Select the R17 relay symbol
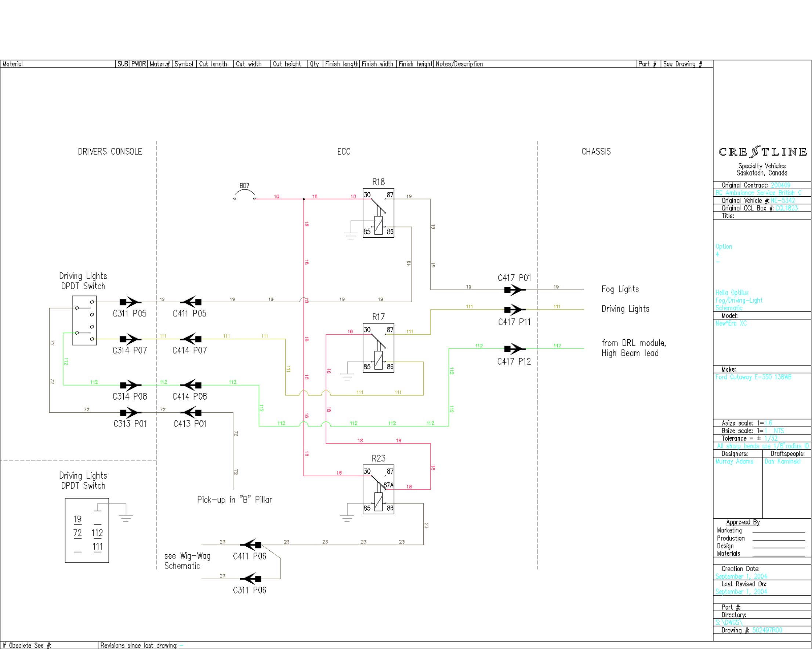Screen dimensions: 812x649 (x=378, y=348)
